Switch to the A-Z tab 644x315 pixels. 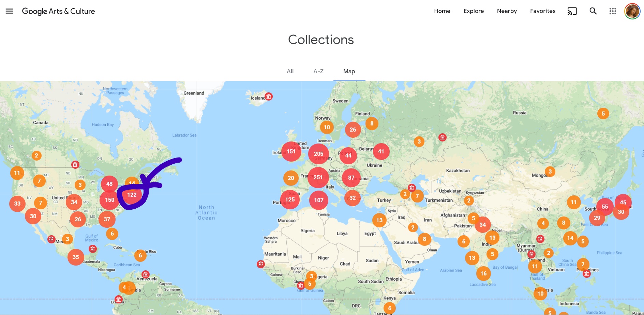318,71
